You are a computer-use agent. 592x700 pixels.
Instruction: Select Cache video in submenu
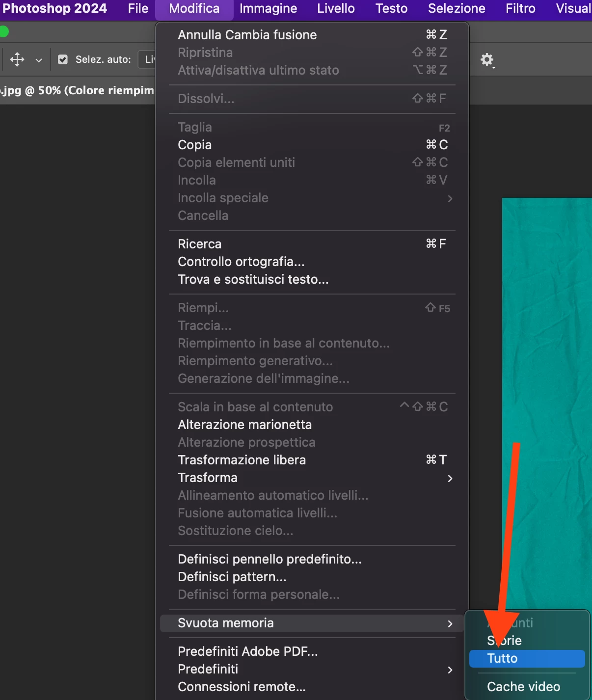(527, 687)
